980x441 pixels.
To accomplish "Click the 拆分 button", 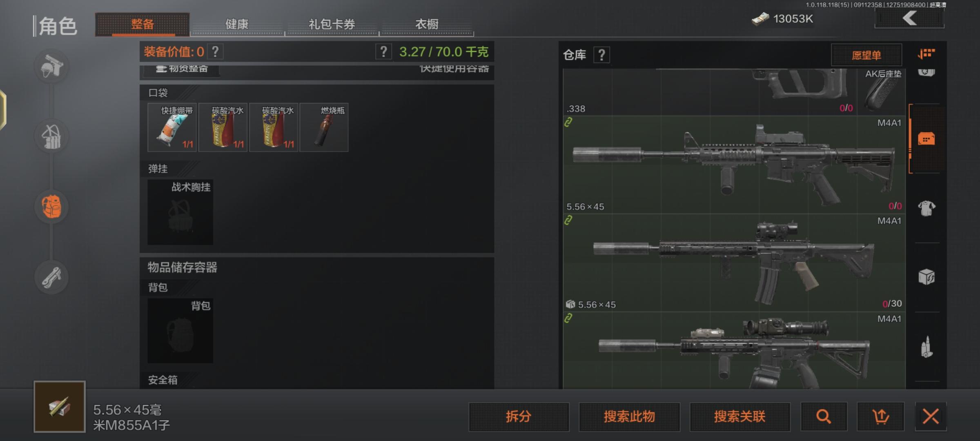I will [x=519, y=416].
